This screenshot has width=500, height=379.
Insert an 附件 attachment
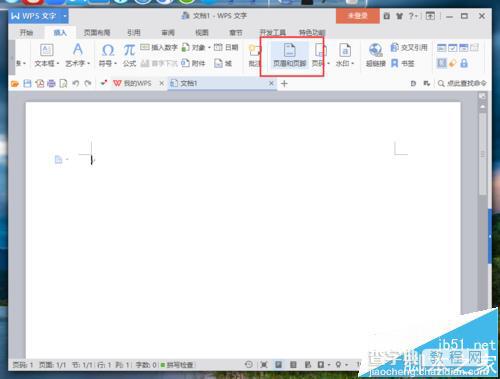[x=193, y=63]
